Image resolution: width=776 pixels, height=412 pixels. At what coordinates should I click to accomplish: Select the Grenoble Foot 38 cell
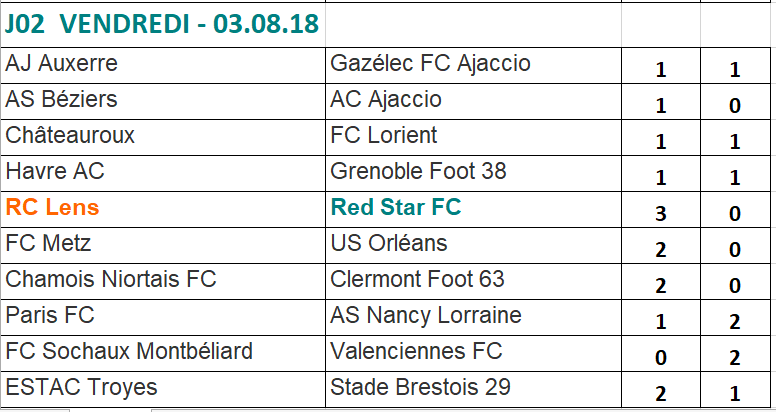click(418, 172)
